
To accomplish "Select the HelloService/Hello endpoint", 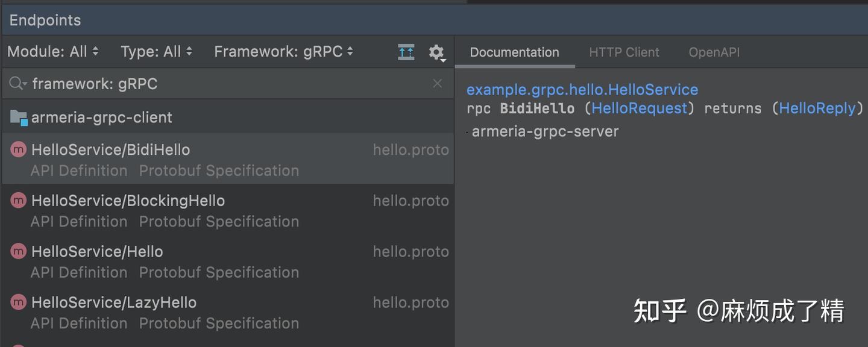I will pyautogui.click(x=228, y=261).
